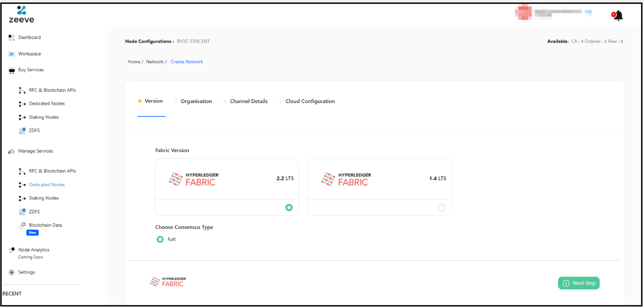
Task: Open the Network breadcrumb link
Action: 155,62
